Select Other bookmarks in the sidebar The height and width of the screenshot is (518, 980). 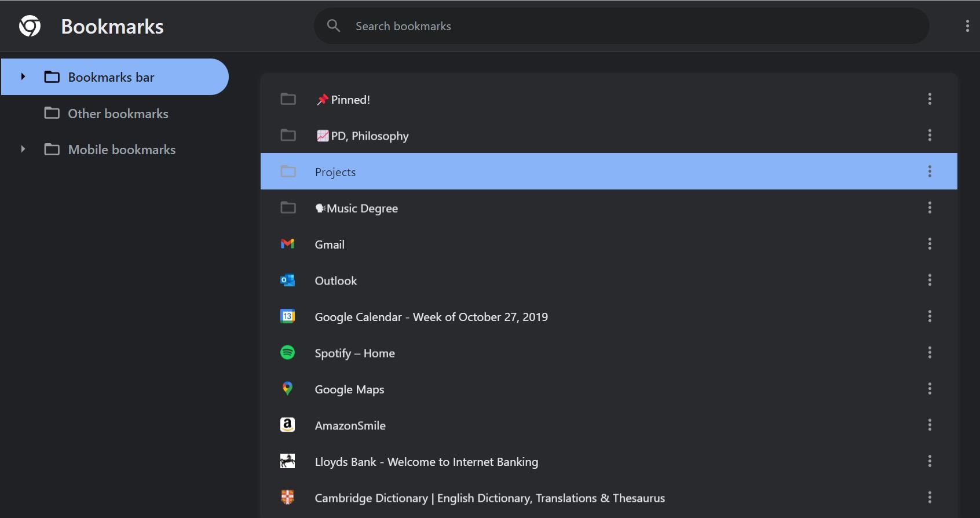[x=118, y=114]
